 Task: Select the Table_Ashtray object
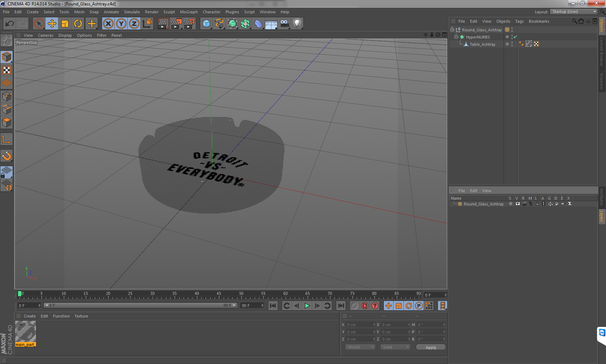click(x=482, y=44)
